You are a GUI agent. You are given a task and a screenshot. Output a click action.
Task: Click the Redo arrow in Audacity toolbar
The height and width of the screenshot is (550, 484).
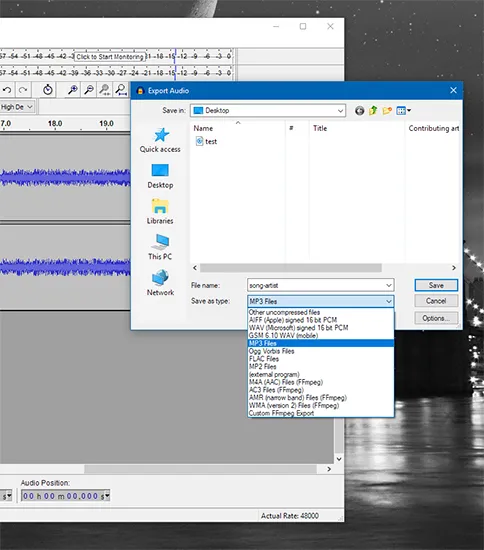tap(23, 90)
